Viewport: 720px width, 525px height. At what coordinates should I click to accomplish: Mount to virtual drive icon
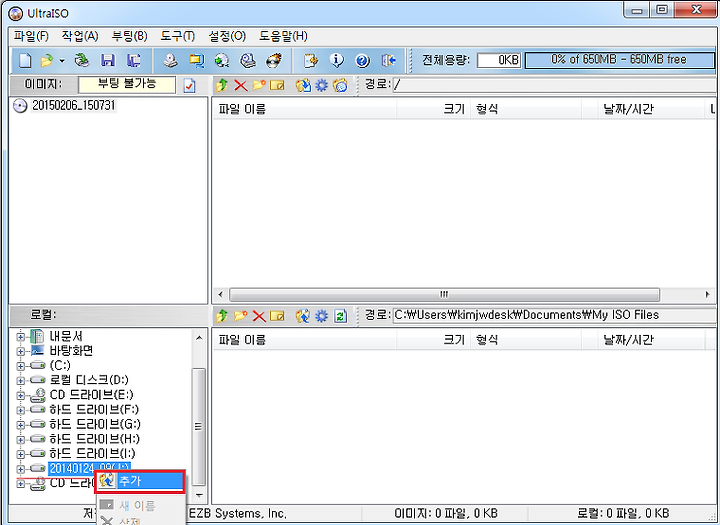[248, 61]
